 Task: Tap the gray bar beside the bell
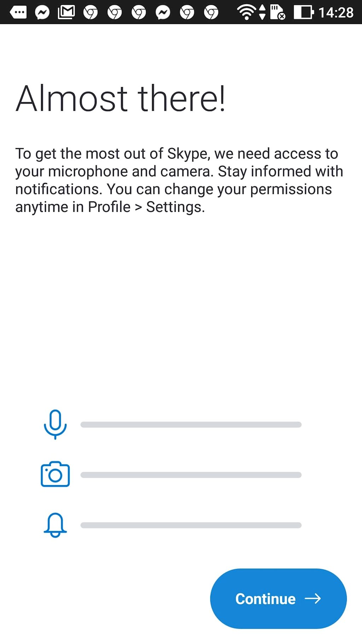[191, 525]
